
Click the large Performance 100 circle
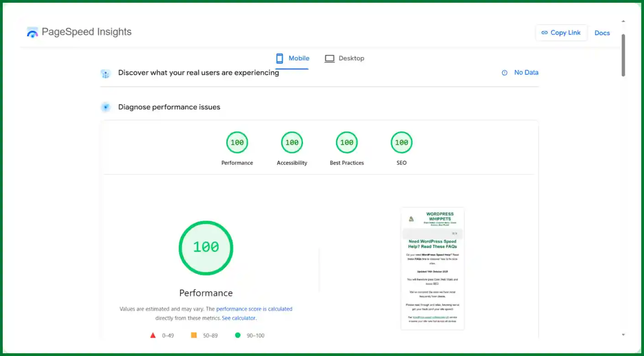tap(206, 247)
